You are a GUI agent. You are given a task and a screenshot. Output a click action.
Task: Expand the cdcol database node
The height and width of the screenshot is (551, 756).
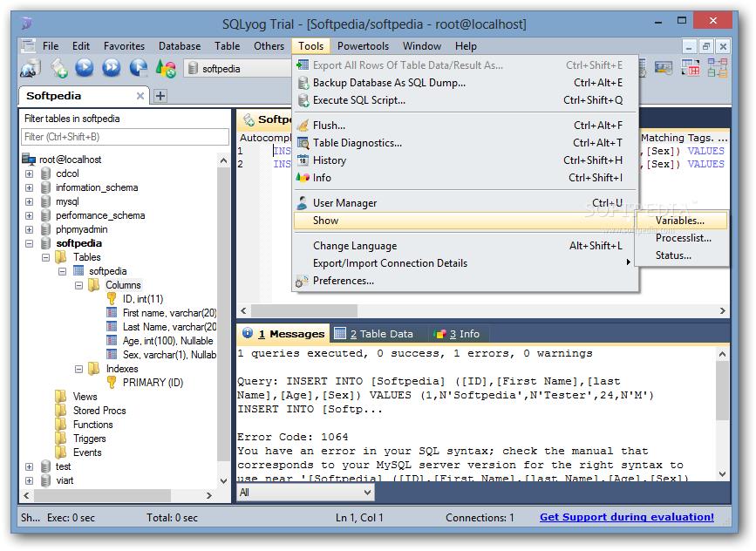[x=29, y=173]
